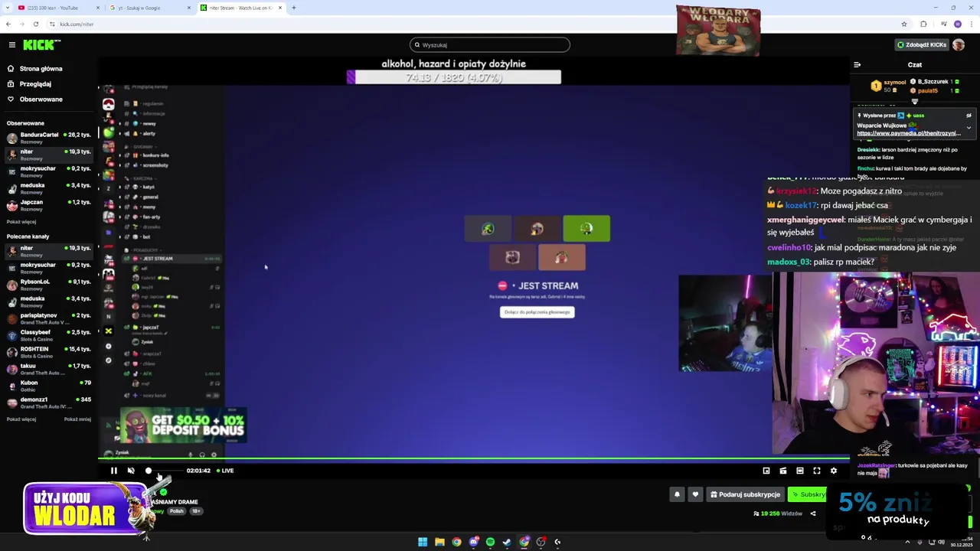Open browser extensions puzzle icon
980x551 pixels.
(923, 24)
